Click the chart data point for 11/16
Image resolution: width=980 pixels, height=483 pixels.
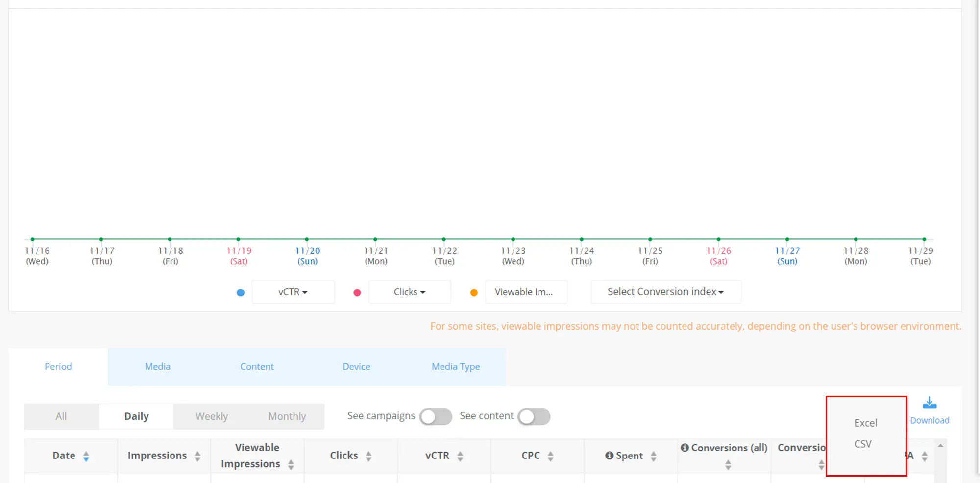pyautogui.click(x=33, y=239)
